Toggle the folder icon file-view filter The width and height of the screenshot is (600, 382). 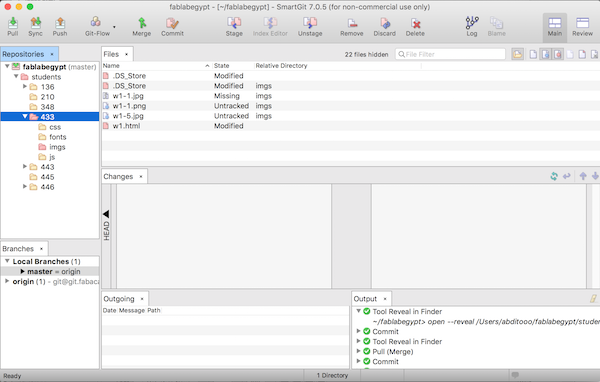click(517, 54)
